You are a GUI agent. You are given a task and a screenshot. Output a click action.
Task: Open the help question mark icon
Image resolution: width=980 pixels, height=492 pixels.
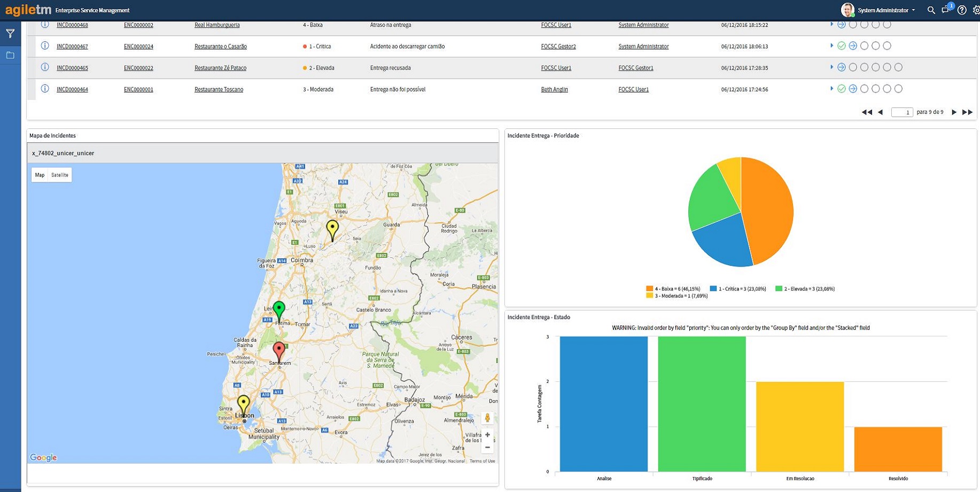tap(962, 10)
